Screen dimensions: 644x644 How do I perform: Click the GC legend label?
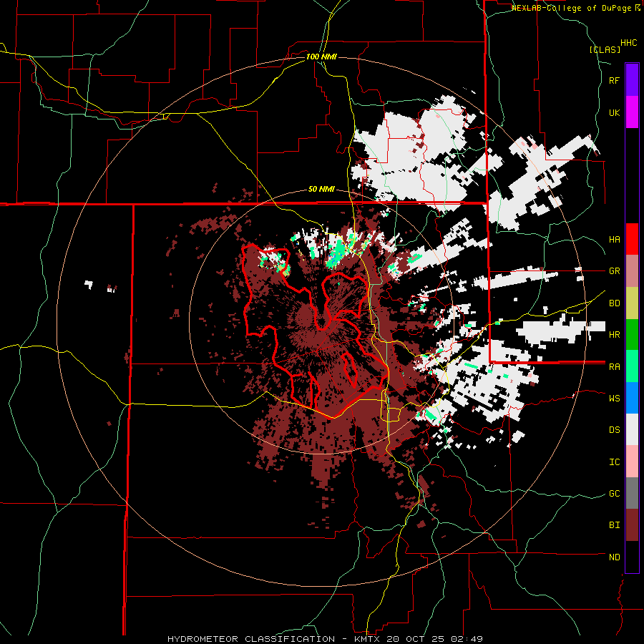(614, 494)
